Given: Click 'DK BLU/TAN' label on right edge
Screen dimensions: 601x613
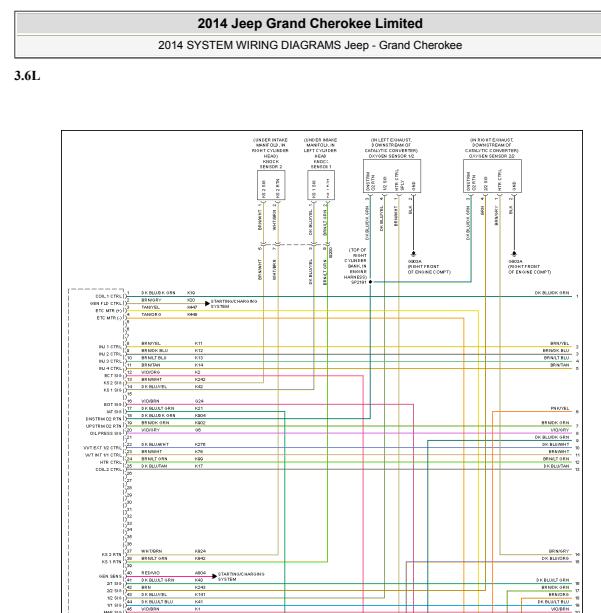Looking at the screenshot, I should tap(556, 466).
